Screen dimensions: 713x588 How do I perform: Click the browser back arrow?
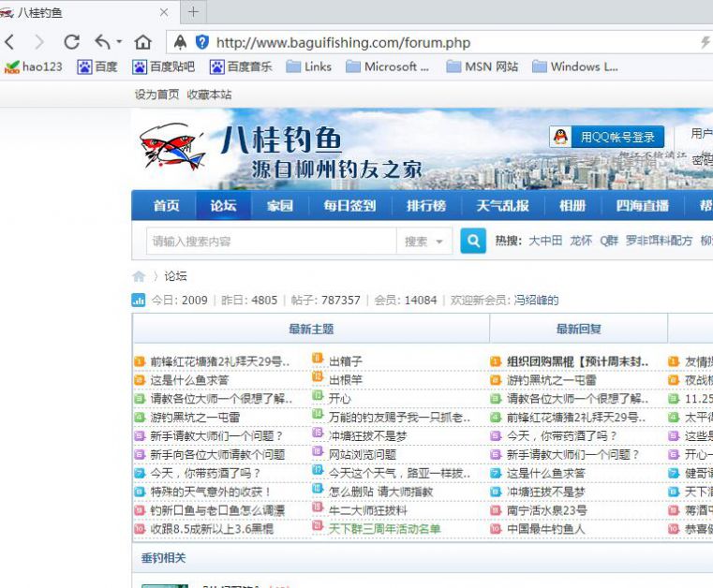pos(10,42)
